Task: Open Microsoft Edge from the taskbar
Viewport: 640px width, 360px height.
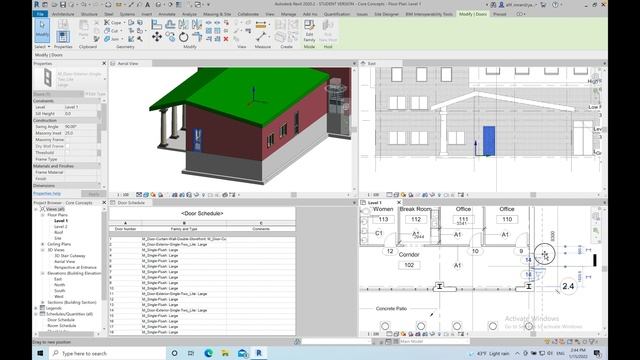Action: pos(209,353)
